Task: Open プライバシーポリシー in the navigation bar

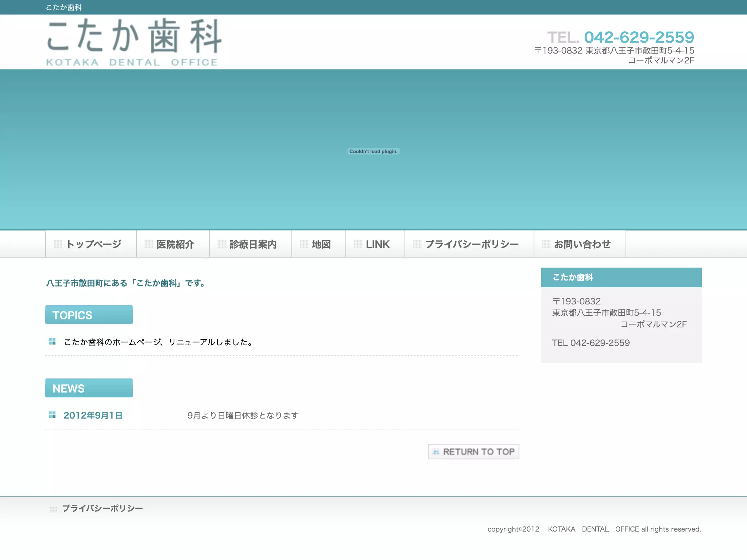Action: pyautogui.click(x=469, y=244)
